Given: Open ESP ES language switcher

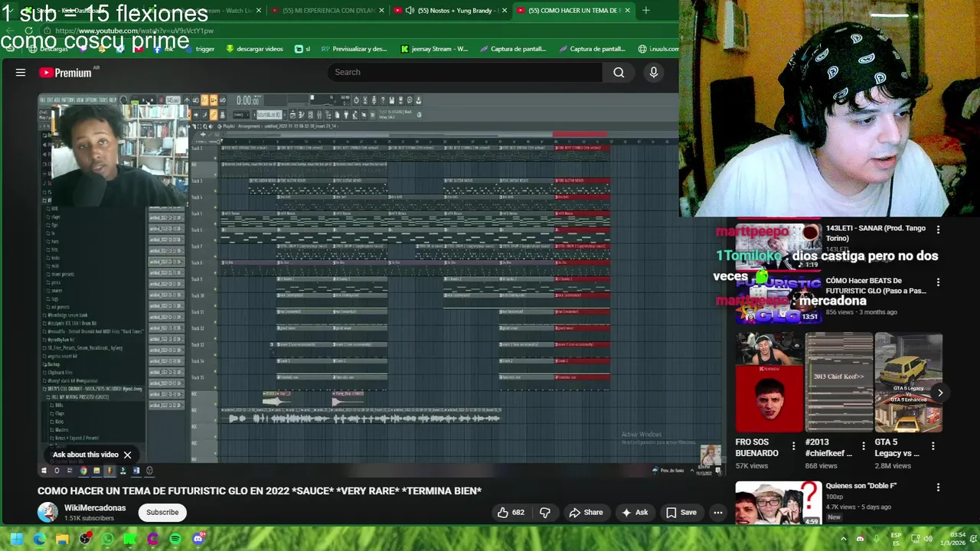Looking at the screenshot, I should pos(896,539).
